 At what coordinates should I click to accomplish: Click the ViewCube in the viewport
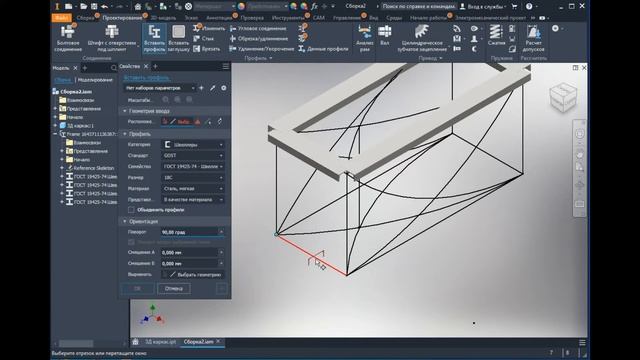tap(563, 97)
